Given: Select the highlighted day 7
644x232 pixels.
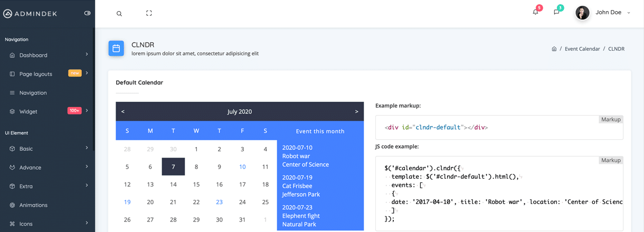Looking at the screenshot, I should [173, 167].
